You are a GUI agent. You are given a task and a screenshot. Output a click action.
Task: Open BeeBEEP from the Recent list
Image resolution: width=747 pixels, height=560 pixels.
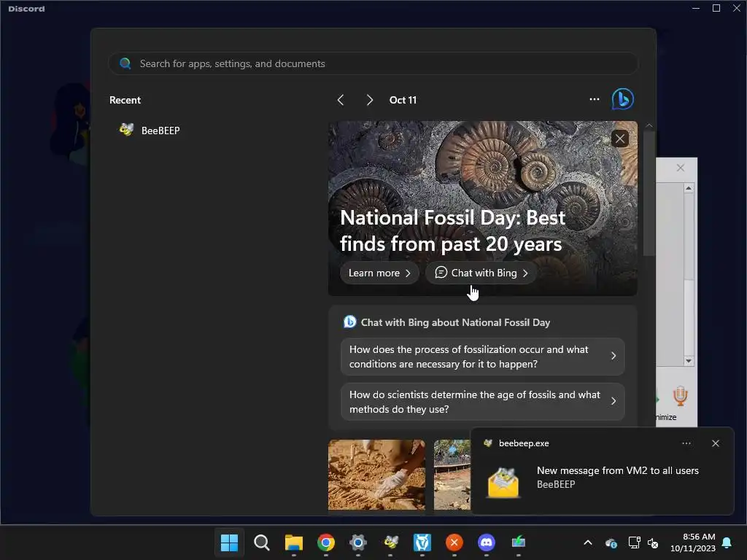[149, 130]
